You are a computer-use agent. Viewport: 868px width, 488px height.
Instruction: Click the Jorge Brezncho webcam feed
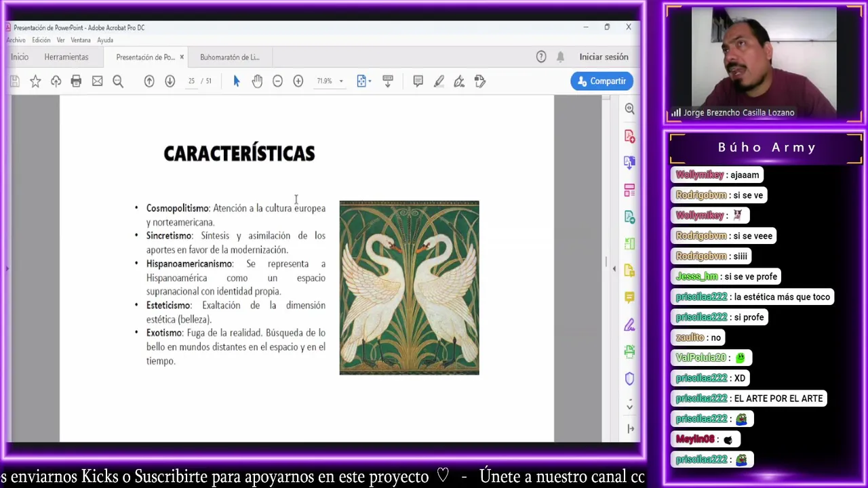pyautogui.click(x=764, y=64)
